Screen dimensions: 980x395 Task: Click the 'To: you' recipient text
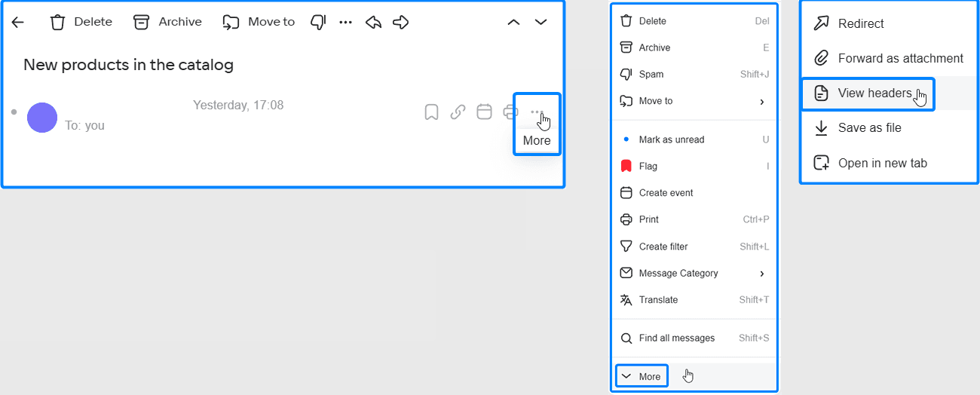[84, 125]
